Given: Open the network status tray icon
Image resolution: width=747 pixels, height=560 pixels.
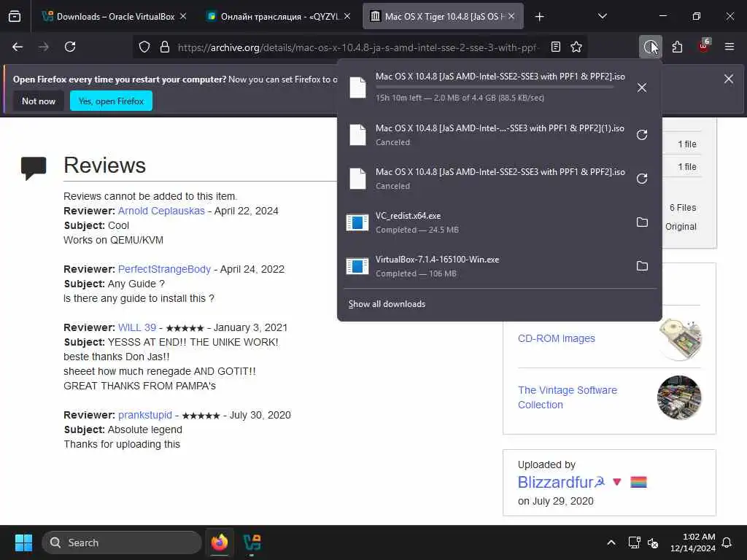Looking at the screenshot, I should point(634,542).
